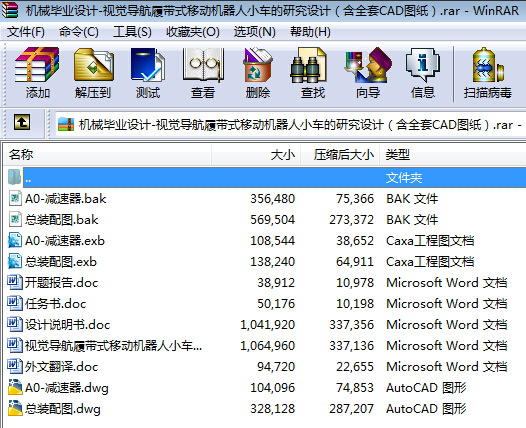This screenshot has height=428, width=526.
Task: Click the 'AutoCAD 图形' type of 总装配图.dwg
Action: 426,409
